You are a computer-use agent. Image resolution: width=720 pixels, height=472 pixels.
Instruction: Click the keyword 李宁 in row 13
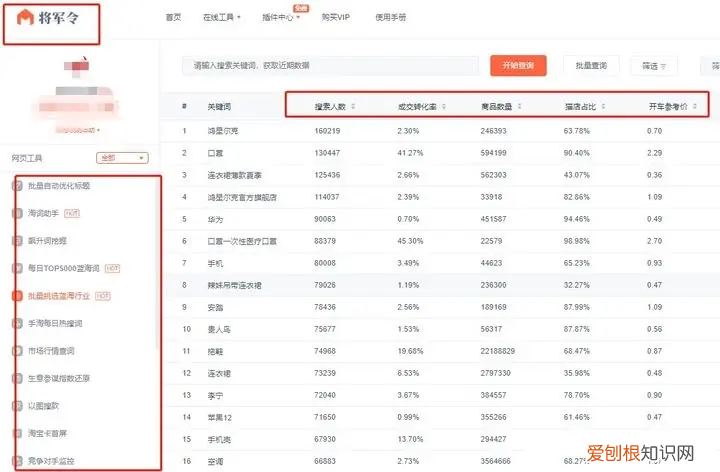coord(215,395)
